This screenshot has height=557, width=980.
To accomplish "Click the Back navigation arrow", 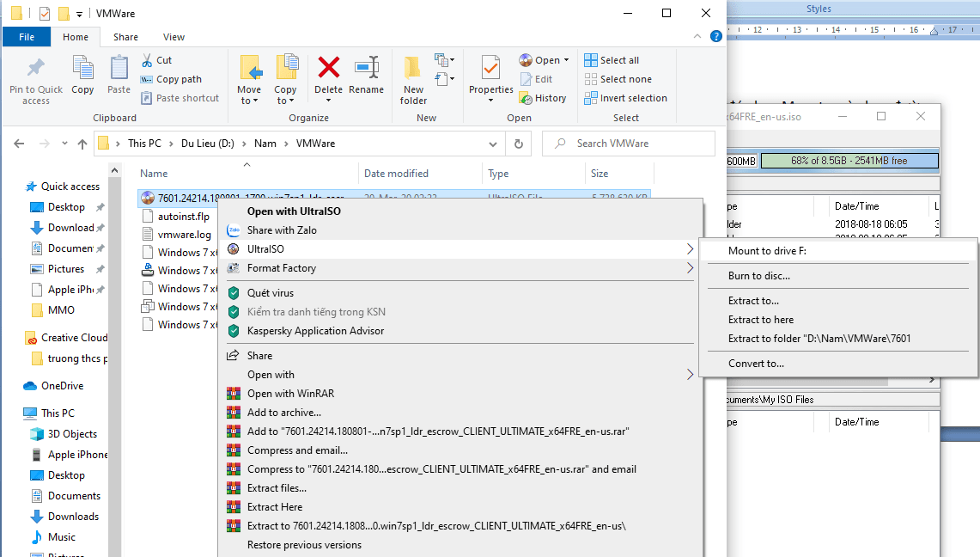I will point(20,144).
